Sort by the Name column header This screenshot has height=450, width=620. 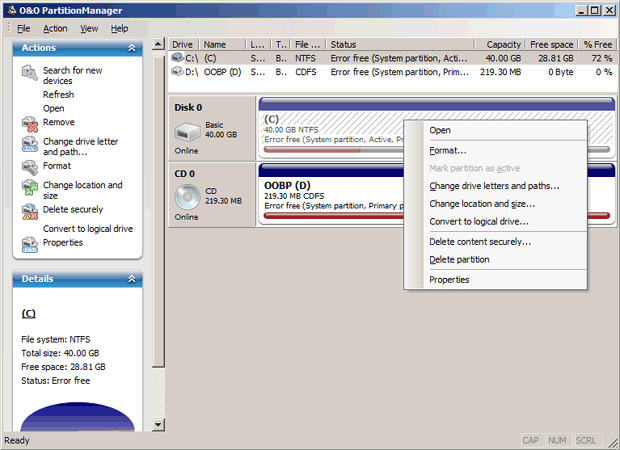[x=223, y=44]
